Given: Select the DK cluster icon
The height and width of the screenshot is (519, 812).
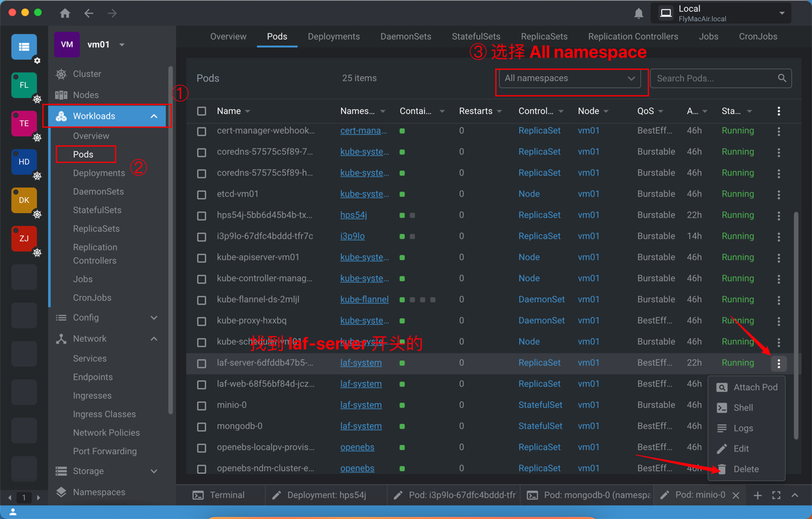Looking at the screenshot, I should click(x=24, y=200).
